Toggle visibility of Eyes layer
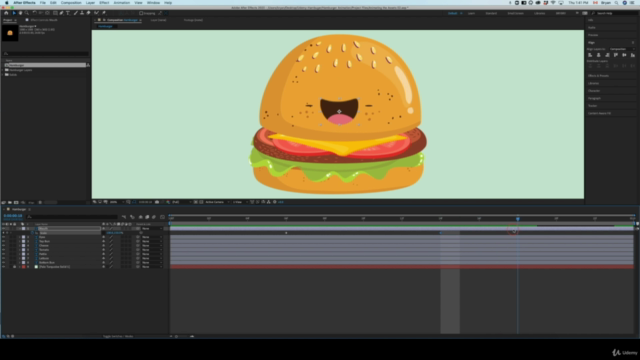 [4, 237]
